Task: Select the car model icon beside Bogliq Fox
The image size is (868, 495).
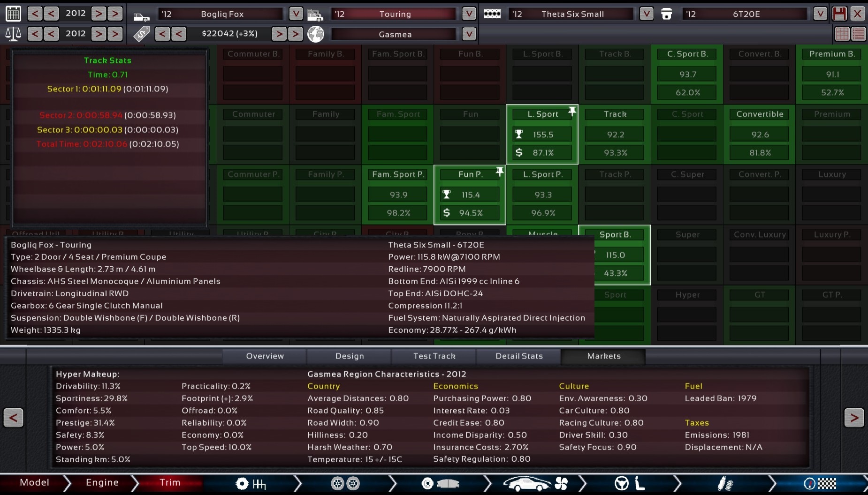Action: click(x=141, y=17)
